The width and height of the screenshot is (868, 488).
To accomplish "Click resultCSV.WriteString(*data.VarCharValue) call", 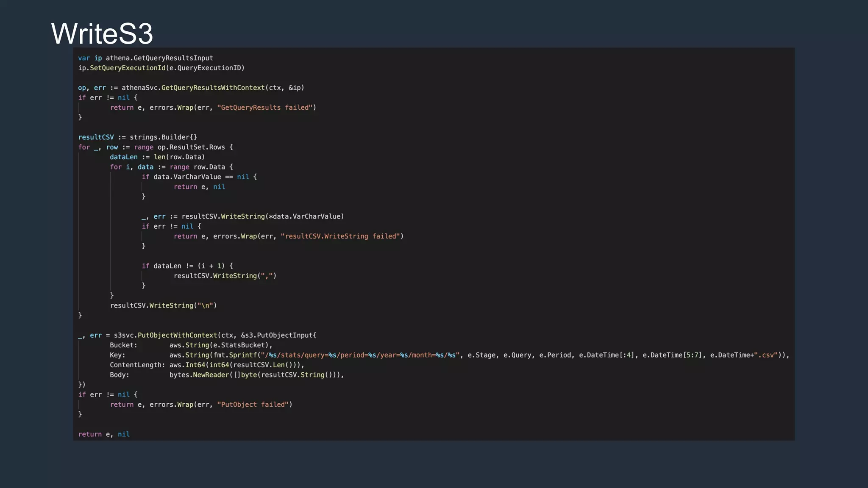I will (262, 216).
